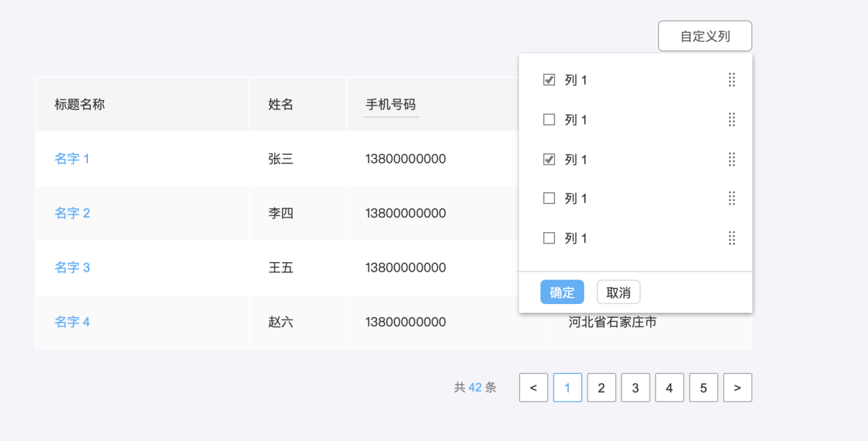Click drag handle of the second 列 1 row
The width and height of the screenshot is (868, 441).
point(732,120)
